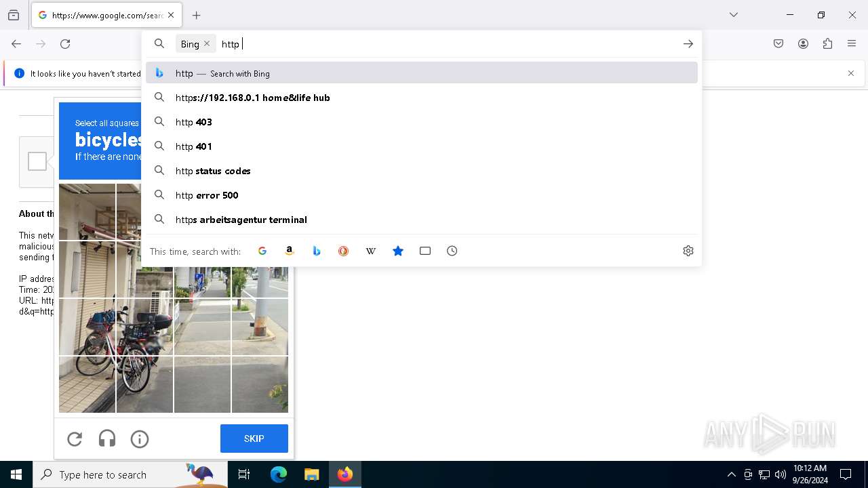Open captcha help info icon
This screenshot has width=868, height=488.
[140, 439]
